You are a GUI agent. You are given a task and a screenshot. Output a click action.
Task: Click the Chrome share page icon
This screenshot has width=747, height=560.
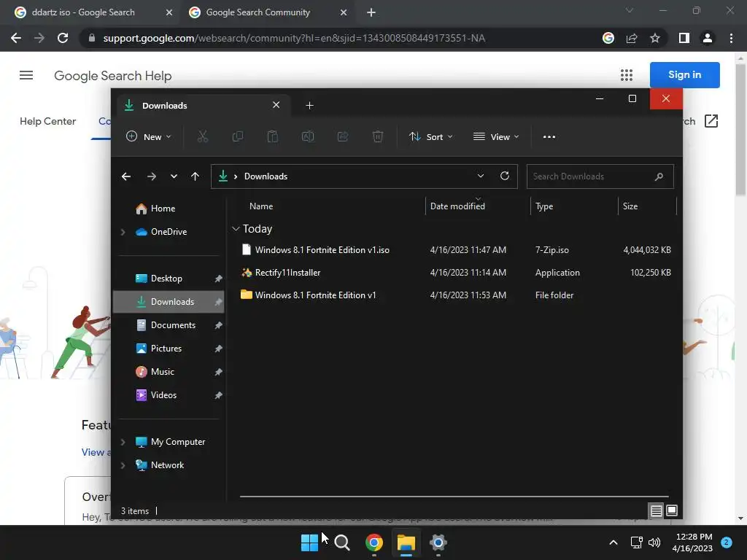tap(632, 38)
